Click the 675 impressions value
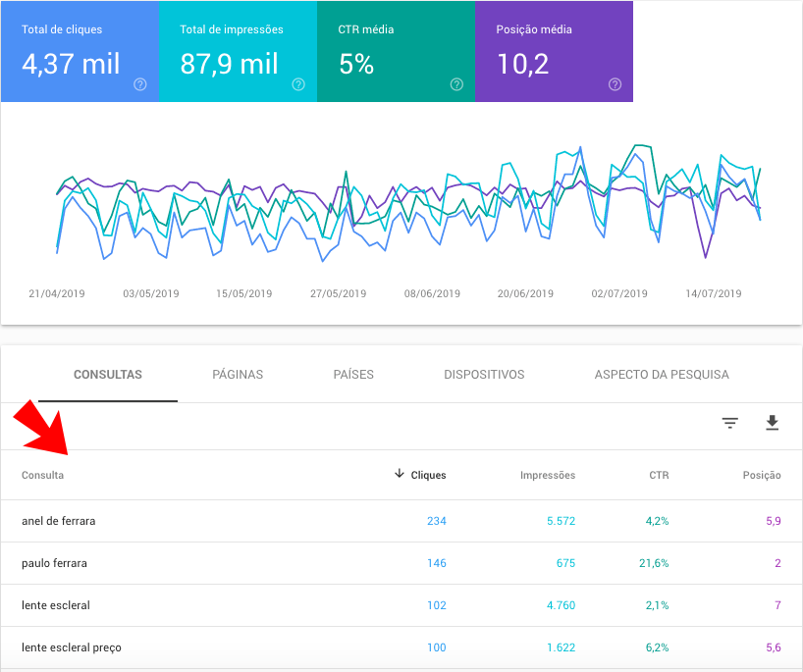This screenshot has height=672, width=803. (x=565, y=563)
